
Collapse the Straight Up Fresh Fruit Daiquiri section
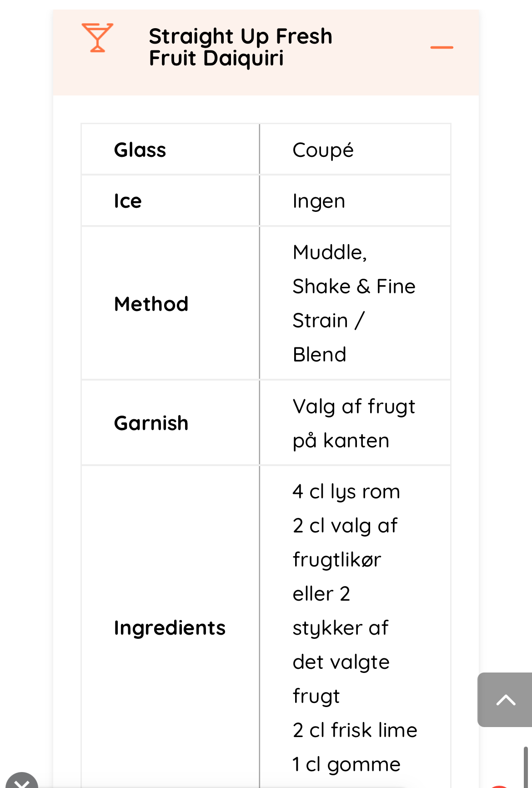pos(442,47)
